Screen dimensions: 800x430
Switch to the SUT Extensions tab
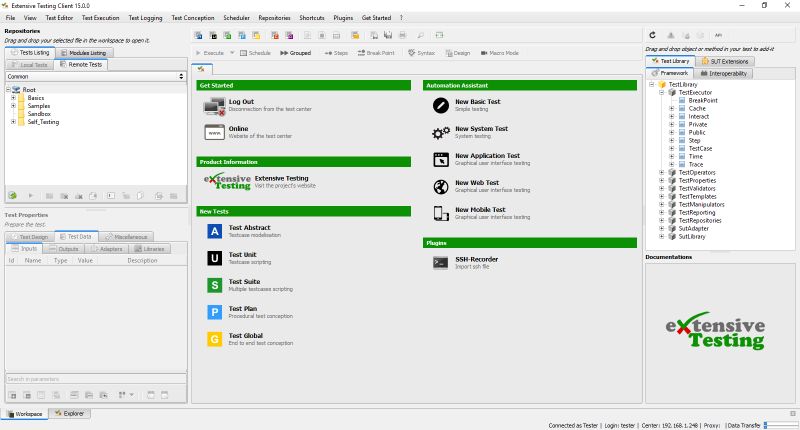click(x=725, y=61)
